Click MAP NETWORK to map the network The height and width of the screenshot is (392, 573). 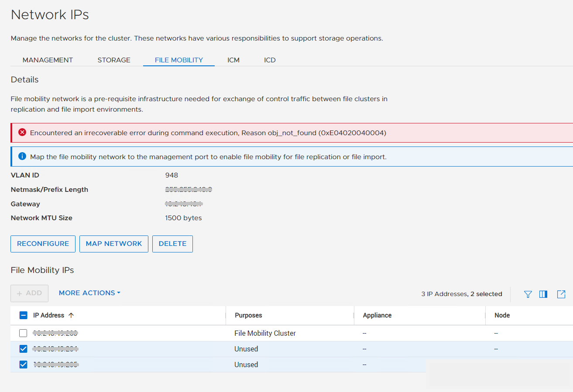(x=113, y=244)
